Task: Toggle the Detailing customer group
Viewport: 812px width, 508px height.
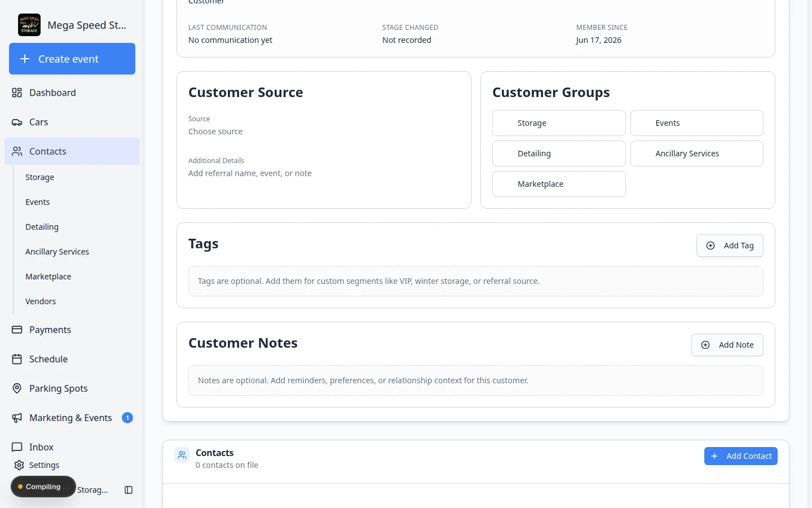Action: (x=559, y=154)
